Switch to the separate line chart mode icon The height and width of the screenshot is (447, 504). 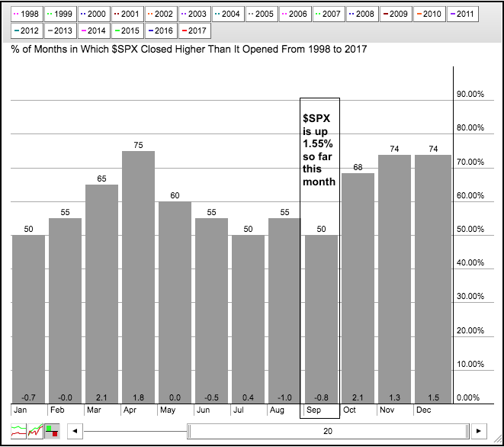tap(18, 432)
